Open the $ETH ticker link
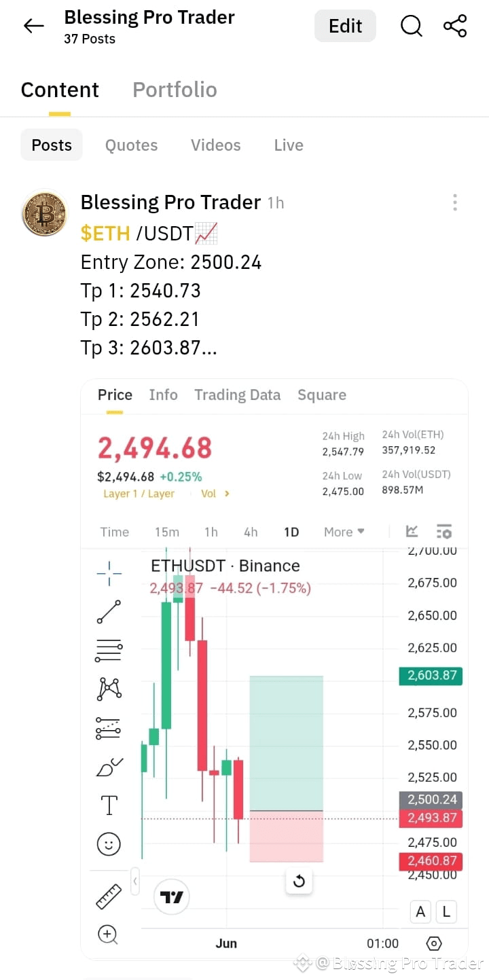 point(105,234)
